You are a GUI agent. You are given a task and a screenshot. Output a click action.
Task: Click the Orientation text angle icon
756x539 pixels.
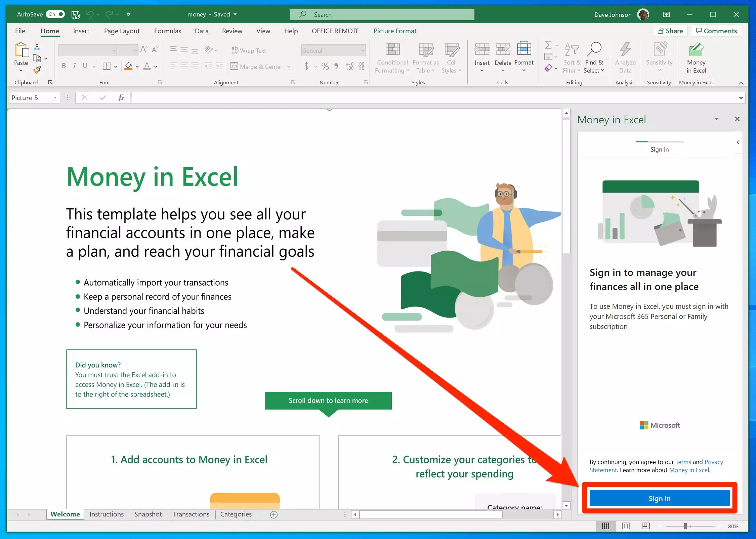point(209,50)
